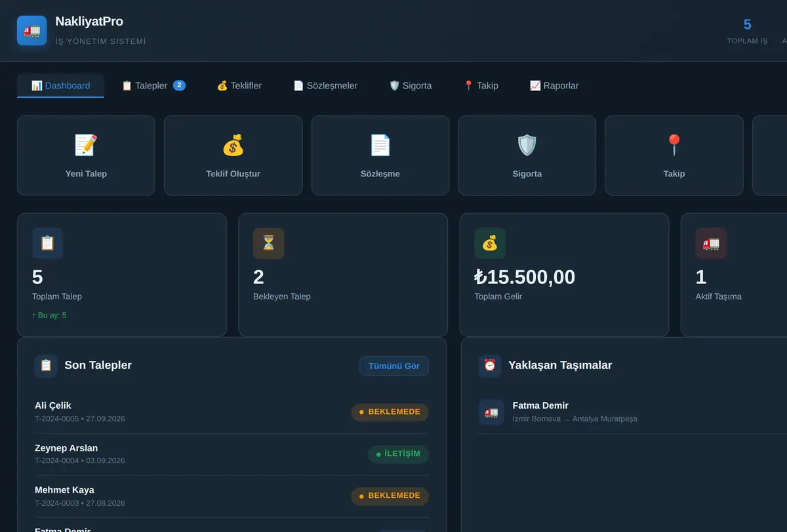This screenshot has height=532, width=787.
Task: Open the Raporlar tab
Action: coord(554,85)
